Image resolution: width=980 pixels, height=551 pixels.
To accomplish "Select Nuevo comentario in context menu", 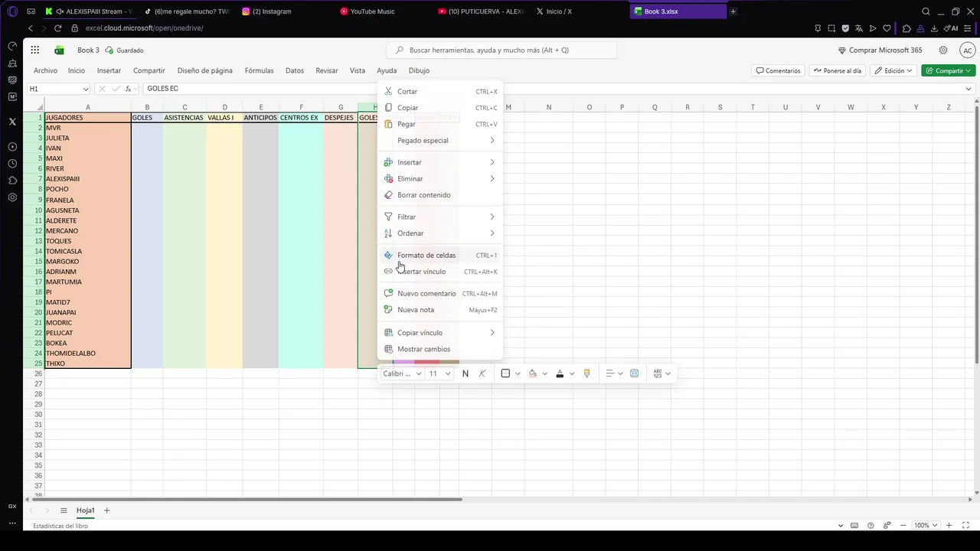I will [x=442, y=293].
